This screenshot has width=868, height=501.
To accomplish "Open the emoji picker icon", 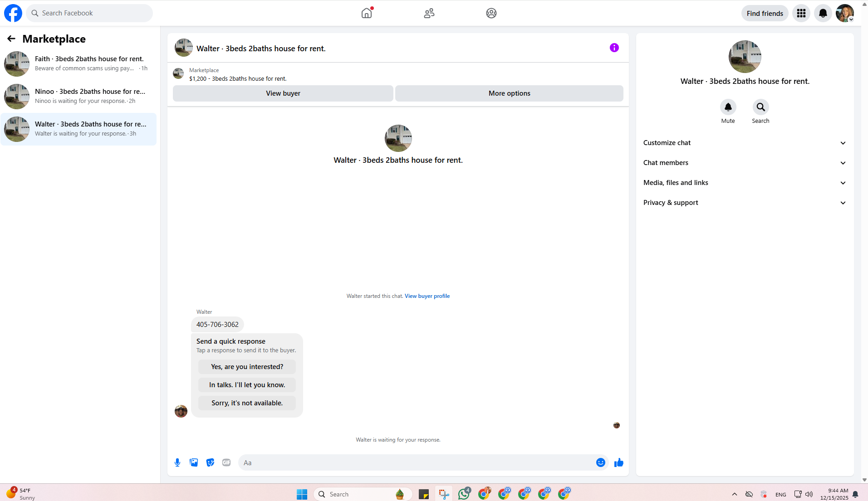I will (601, 462).
